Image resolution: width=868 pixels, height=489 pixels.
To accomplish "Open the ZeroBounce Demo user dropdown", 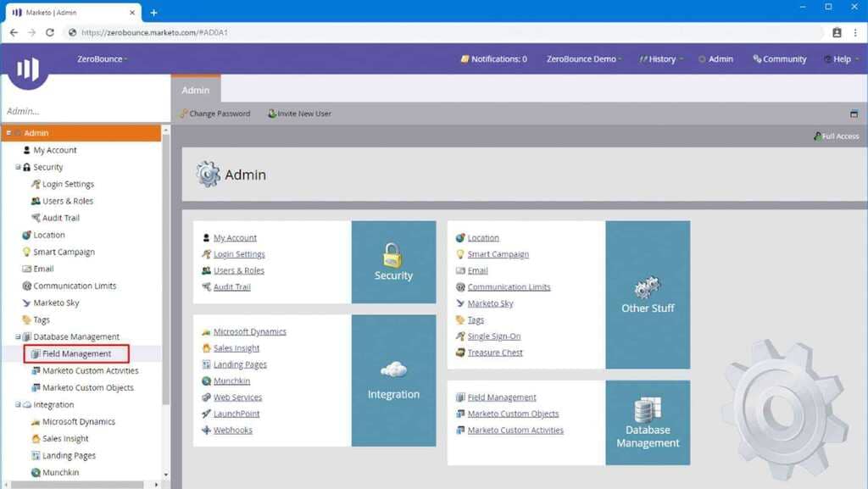I will click(x=584, y=58).
